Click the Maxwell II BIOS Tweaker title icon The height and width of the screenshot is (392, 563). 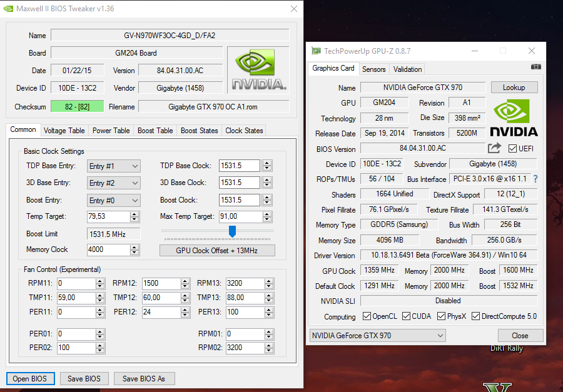click(8, 8)
